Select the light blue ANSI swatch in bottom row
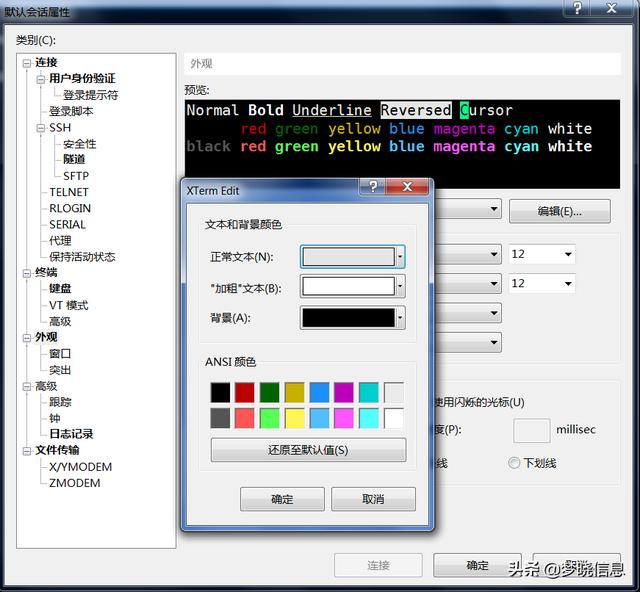The height and width of the screenshot is (592, 640). [319, 418]
